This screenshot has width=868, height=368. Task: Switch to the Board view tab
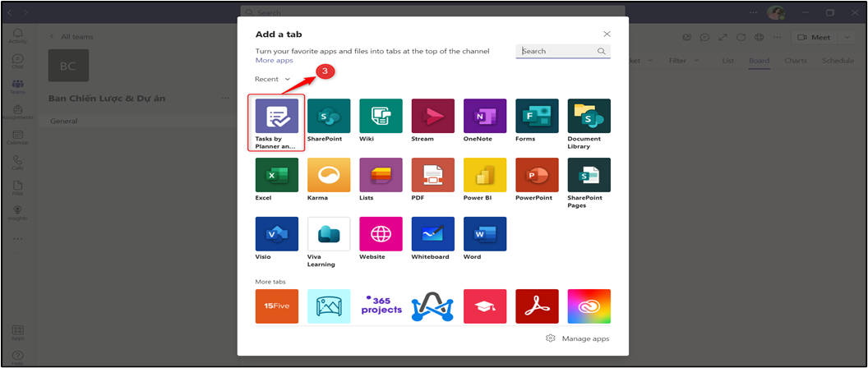(x=759, y=61)
